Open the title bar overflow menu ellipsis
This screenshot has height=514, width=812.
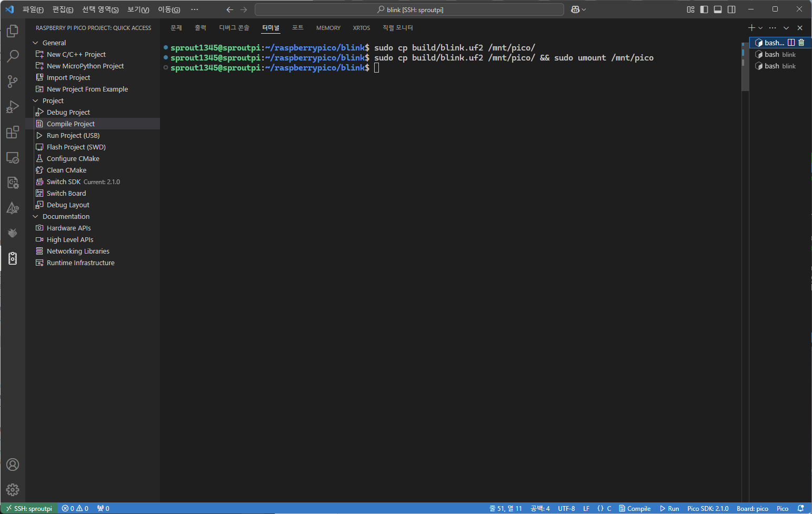[x=195, y=9]
